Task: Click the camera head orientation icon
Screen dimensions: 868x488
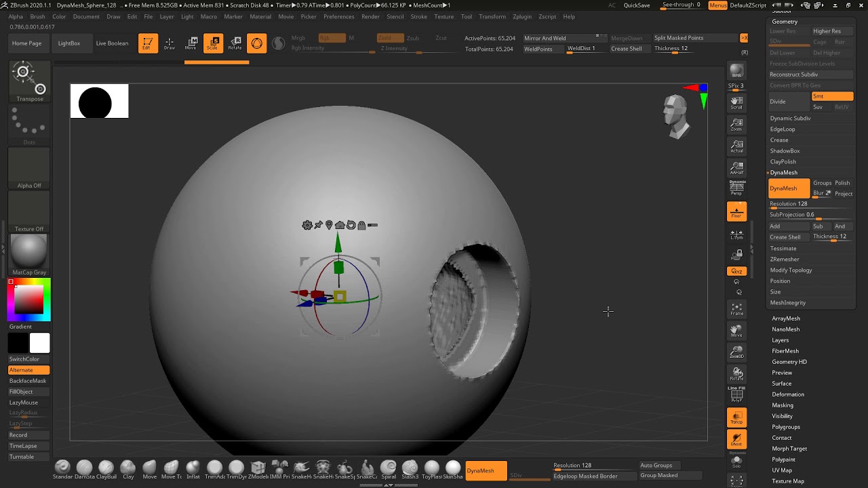Action: [x=675, y=117]
